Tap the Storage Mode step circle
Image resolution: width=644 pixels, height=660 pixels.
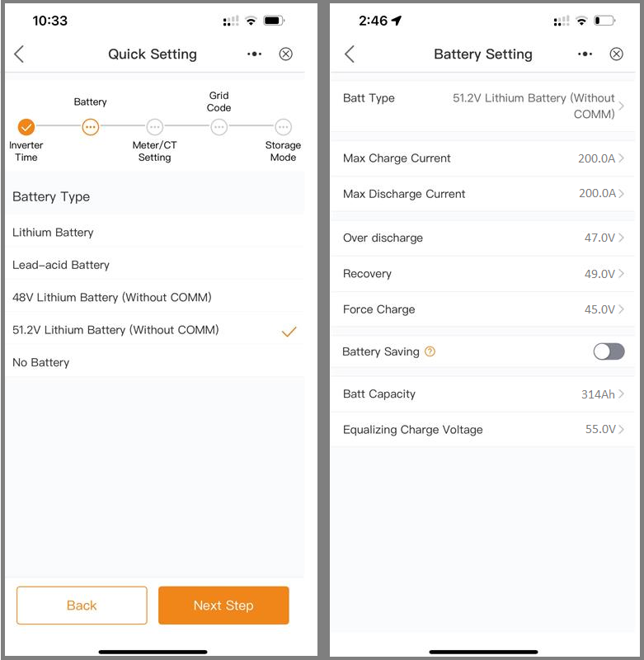(283, 127)
